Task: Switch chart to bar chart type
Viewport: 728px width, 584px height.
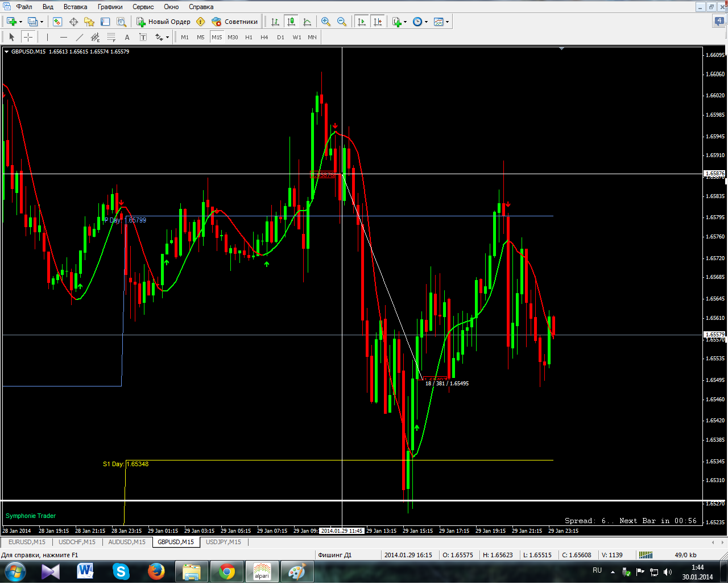Action: click(275, 22)
